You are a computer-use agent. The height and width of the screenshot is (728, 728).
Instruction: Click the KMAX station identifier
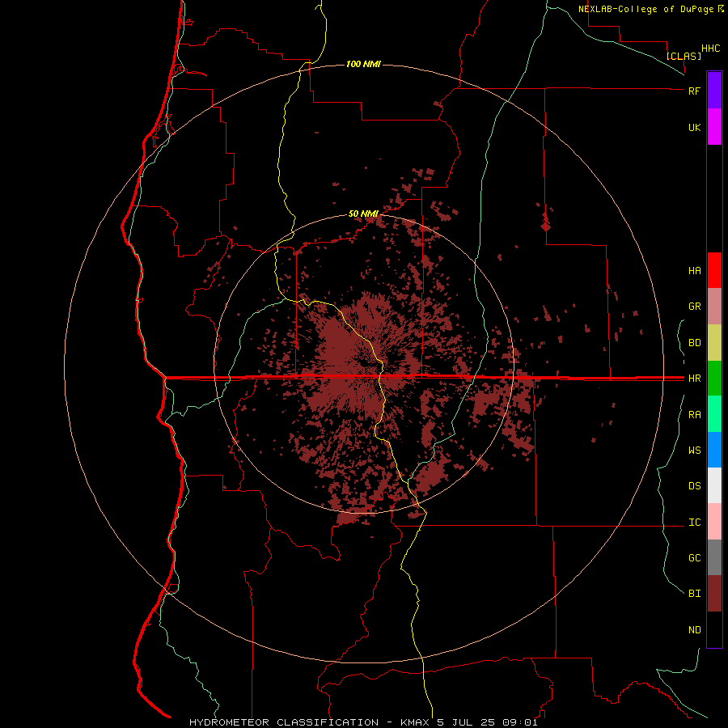point(415,722)
